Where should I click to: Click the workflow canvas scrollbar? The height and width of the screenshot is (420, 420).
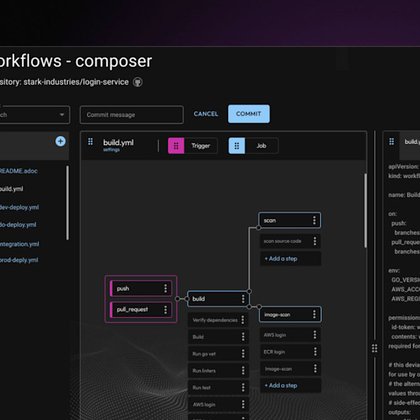pyautogui.click(x=365, y=210)
